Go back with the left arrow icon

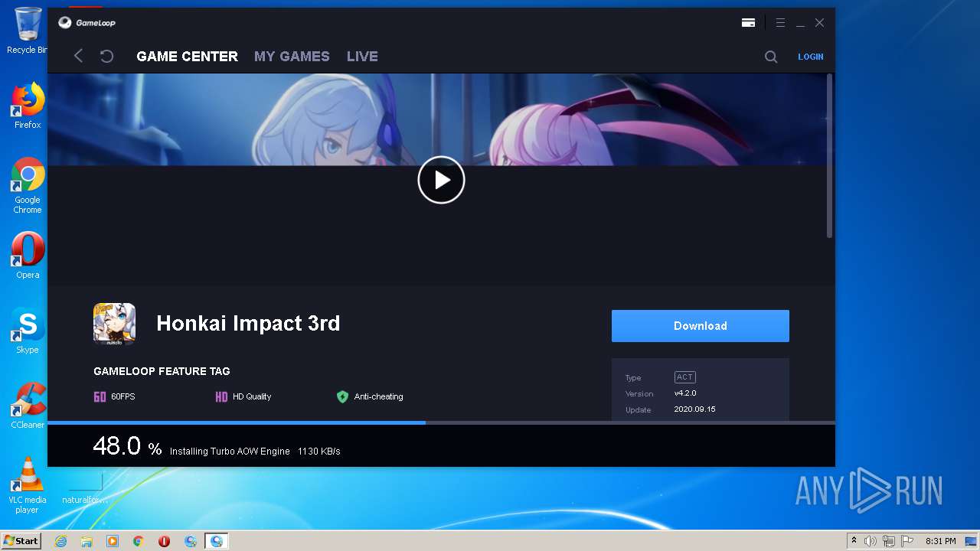(x=78, y=56)
